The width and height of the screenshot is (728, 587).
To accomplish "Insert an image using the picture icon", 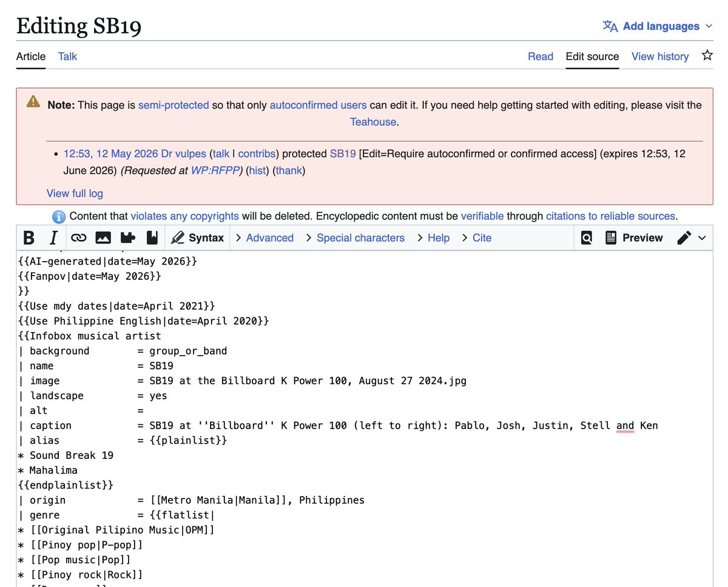I will click(103, 238).
